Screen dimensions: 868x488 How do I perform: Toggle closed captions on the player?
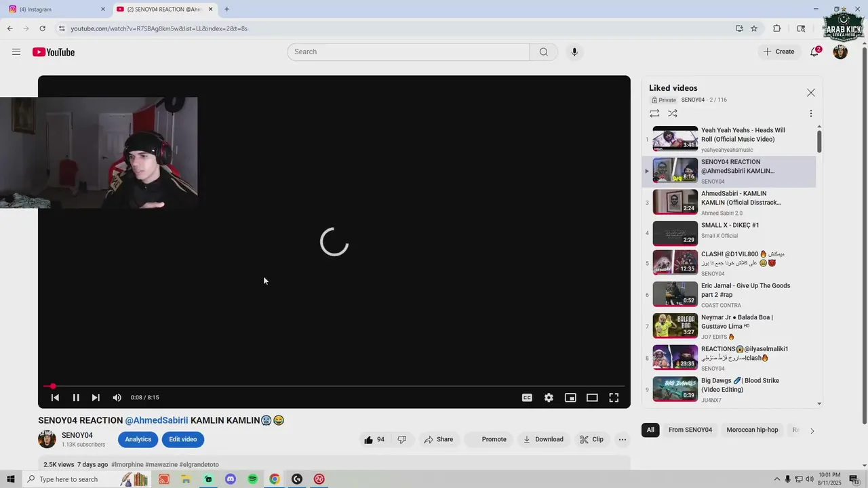(x=527, y=398)
